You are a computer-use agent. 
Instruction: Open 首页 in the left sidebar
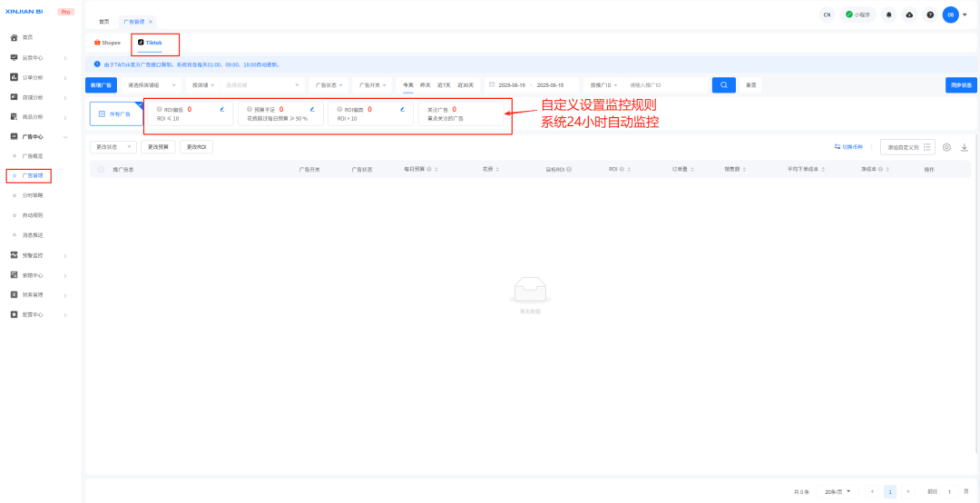[x=27, y=37]
